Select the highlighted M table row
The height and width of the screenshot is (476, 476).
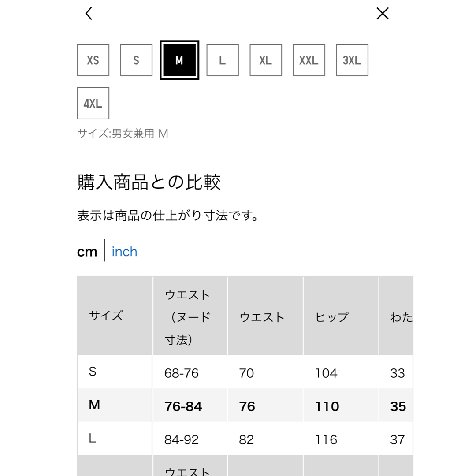245,405
